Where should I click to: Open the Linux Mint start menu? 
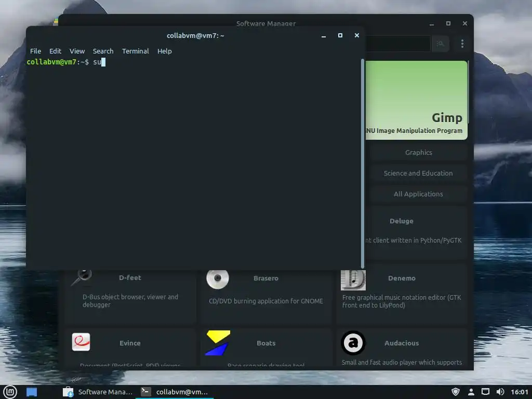click(10, 392)
